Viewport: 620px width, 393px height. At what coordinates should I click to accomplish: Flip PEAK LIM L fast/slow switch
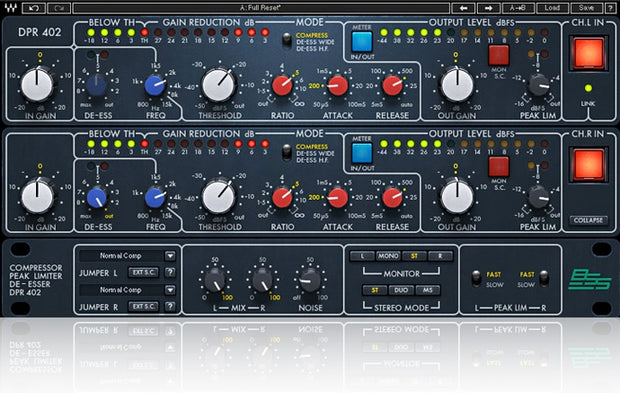(476, 278)
